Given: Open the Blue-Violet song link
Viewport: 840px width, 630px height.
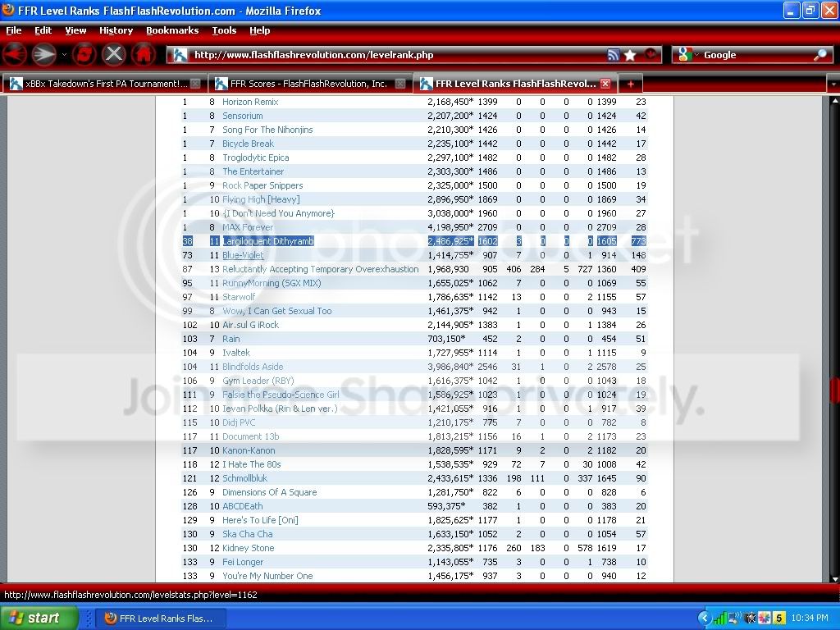Looking at the screenshot, I should point(243,255).
